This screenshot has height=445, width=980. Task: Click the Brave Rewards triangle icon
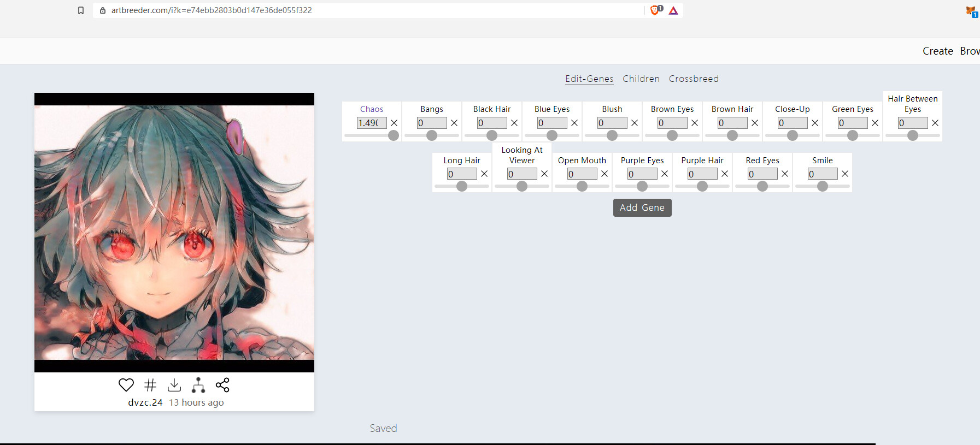673,10
